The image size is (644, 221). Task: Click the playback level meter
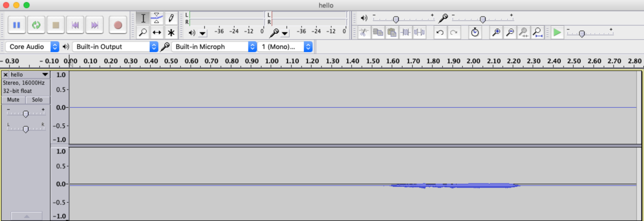pyautogui.click(x=227, y=18)
